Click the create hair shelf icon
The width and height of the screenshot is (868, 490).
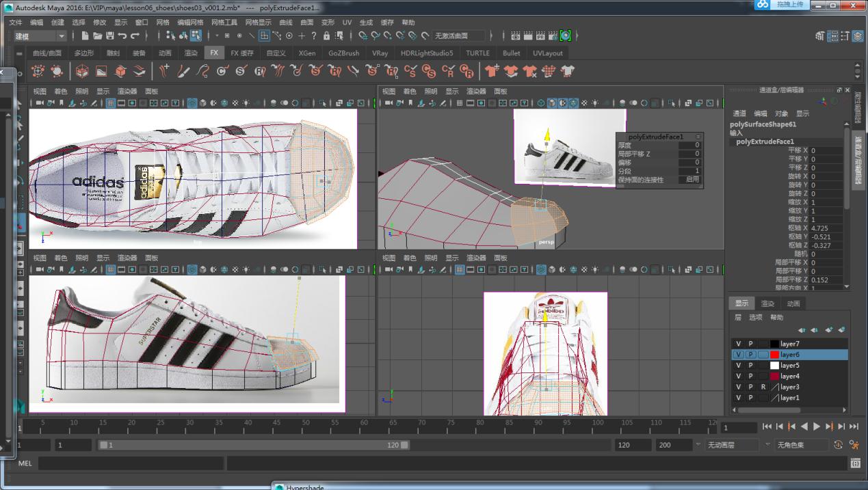point(164,70)
